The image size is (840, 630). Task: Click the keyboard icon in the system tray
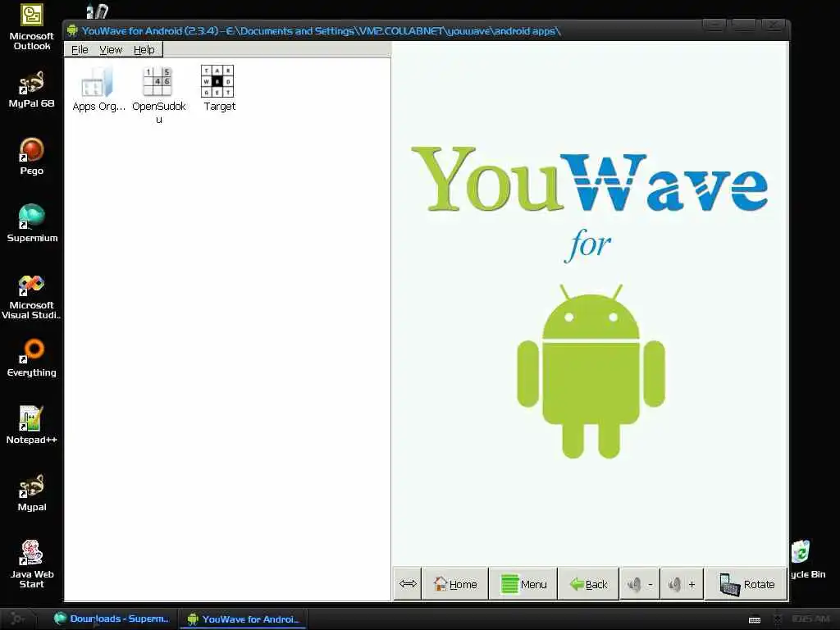755,620
